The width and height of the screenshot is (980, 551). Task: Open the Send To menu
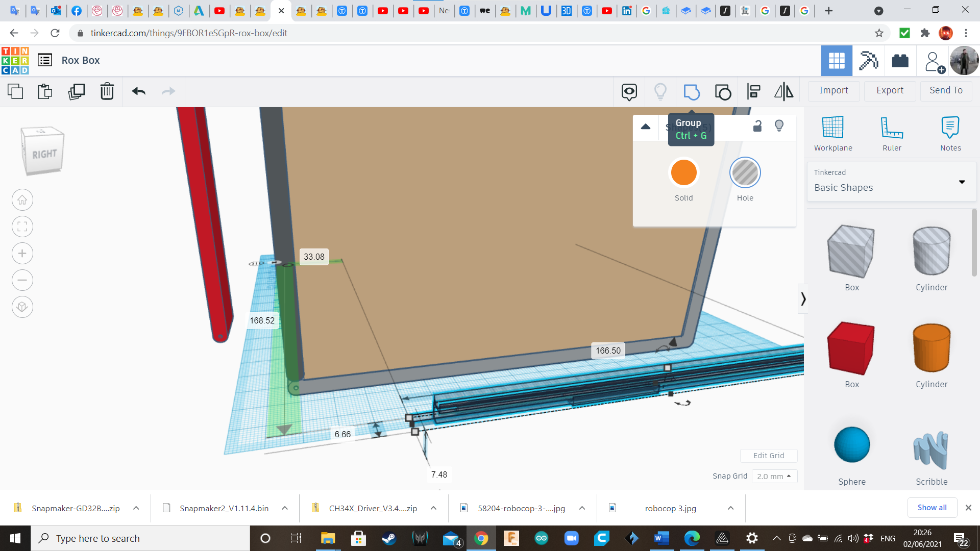click(946, 91)
